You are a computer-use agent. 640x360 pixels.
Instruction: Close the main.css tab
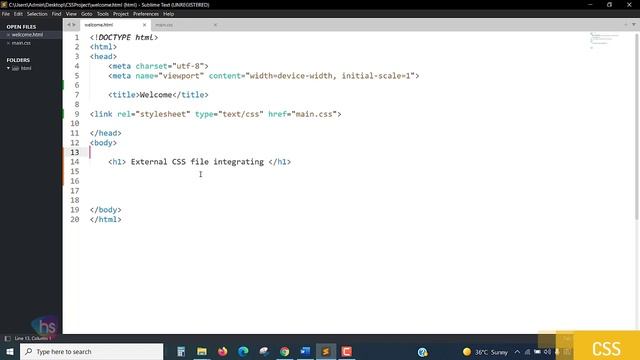point(215,25)
